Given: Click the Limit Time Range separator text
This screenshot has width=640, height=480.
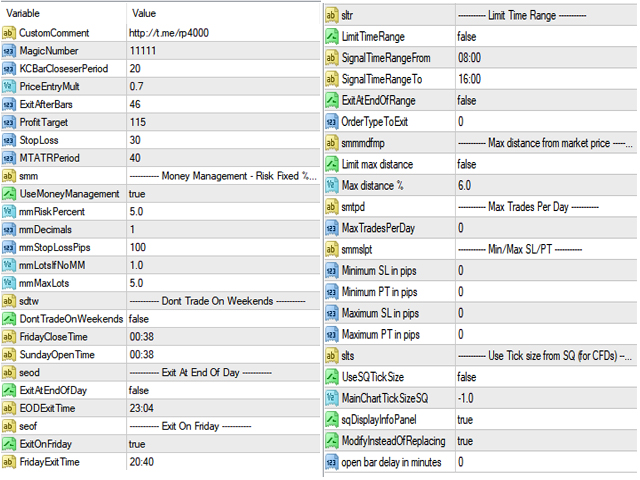Looking at the screenshot, I should pos(522,16).
